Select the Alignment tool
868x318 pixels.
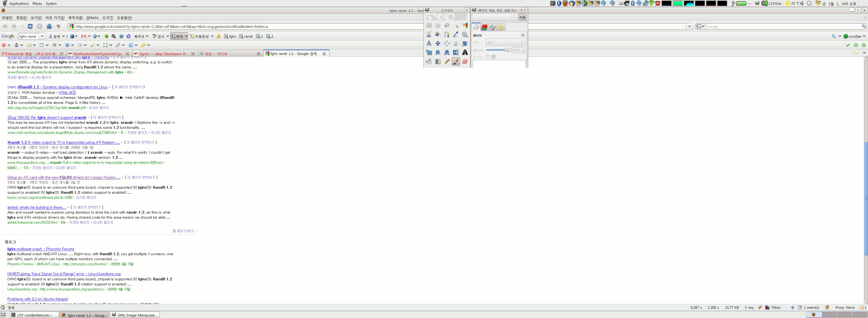[447, 43]
